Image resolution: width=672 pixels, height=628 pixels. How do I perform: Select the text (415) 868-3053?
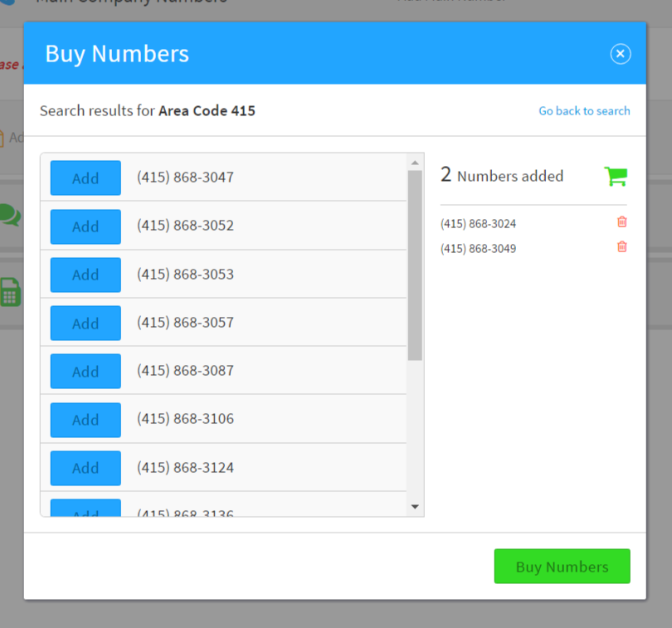click(x=185, y=274)
